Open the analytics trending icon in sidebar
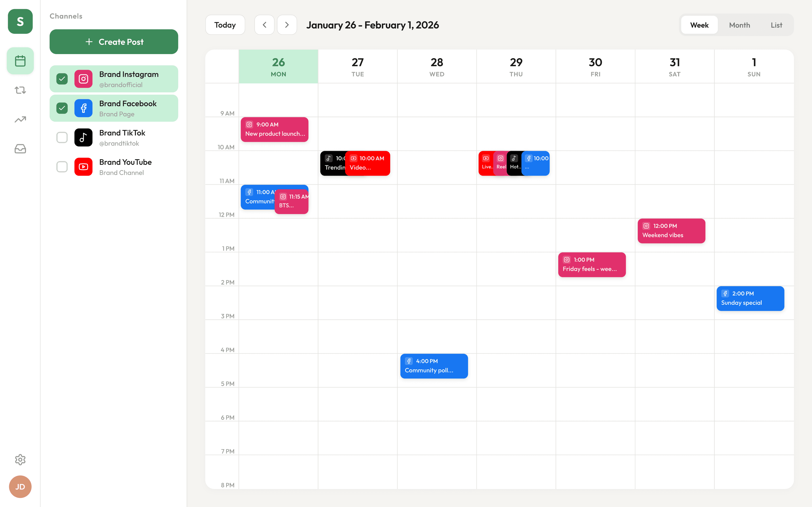 coord(20,119)
